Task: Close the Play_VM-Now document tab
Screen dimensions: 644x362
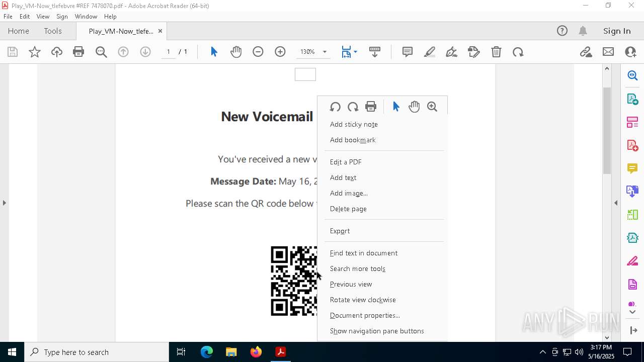Action: (160, 31)
